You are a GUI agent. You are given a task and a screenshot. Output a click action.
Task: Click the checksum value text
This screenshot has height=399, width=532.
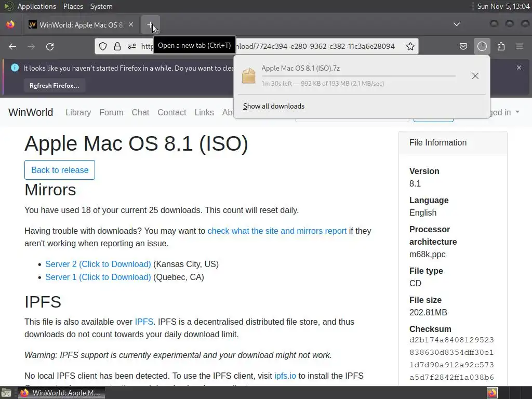451,358
